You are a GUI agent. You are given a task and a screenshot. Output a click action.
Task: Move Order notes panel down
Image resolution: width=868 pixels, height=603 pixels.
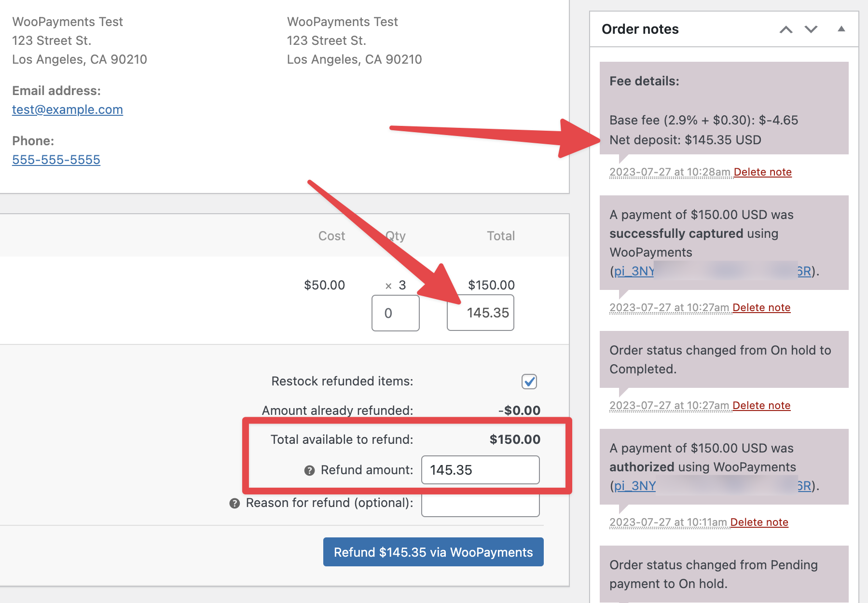811,29
